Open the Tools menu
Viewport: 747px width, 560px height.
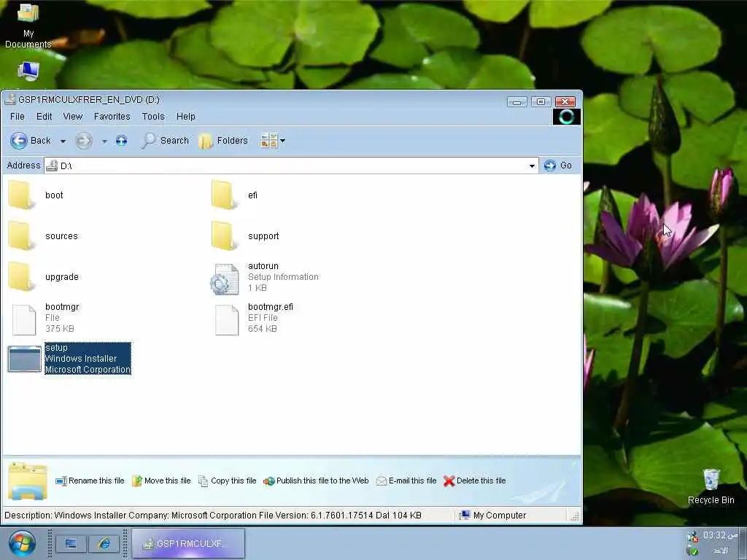(153, 116)
